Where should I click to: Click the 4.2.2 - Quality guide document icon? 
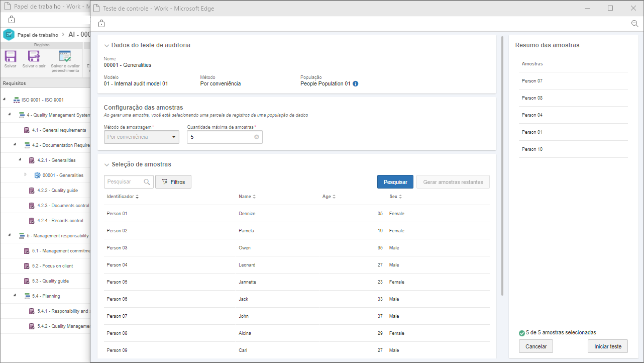tap(32, 191)
